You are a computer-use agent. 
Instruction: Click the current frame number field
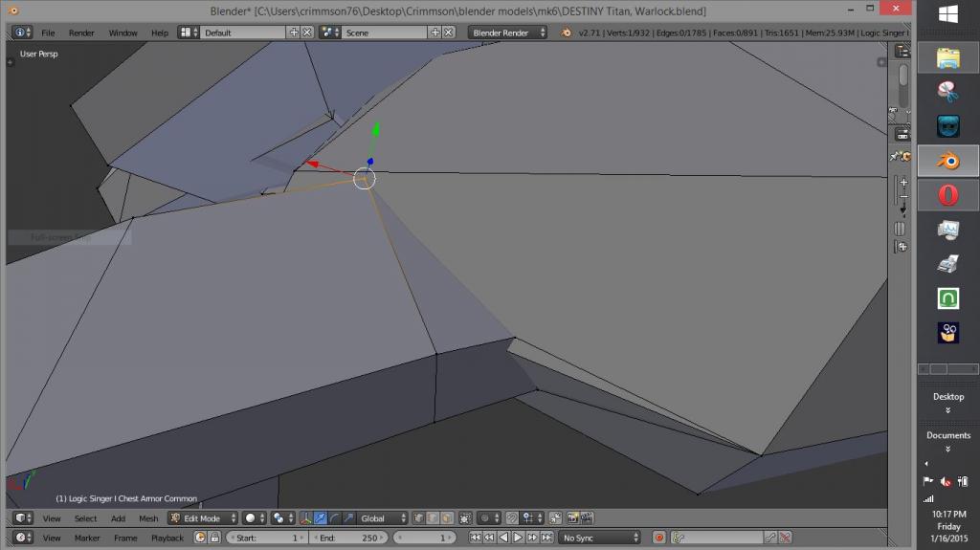(x=425, y=538)
